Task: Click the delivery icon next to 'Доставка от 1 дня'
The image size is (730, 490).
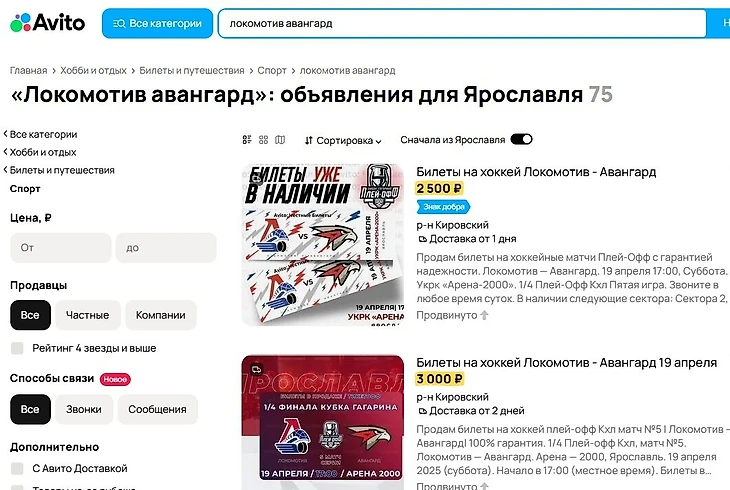Action: tap(422, 239)
